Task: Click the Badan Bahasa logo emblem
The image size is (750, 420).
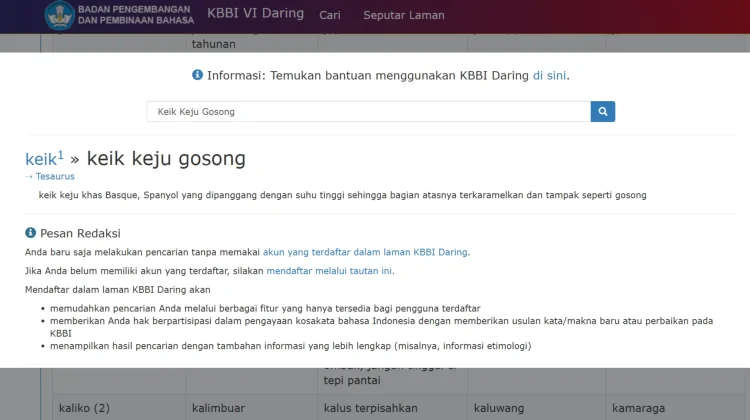Action: (59, 15)
